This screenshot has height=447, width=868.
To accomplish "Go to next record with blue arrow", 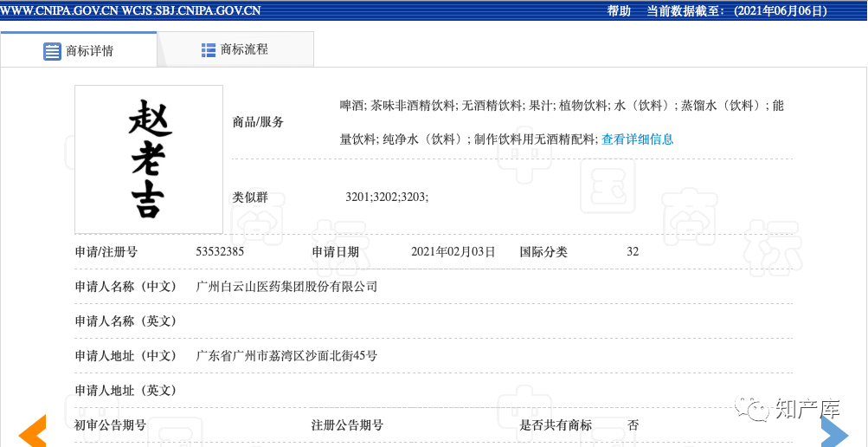I will pyautogui.click(x=835, y=431).
